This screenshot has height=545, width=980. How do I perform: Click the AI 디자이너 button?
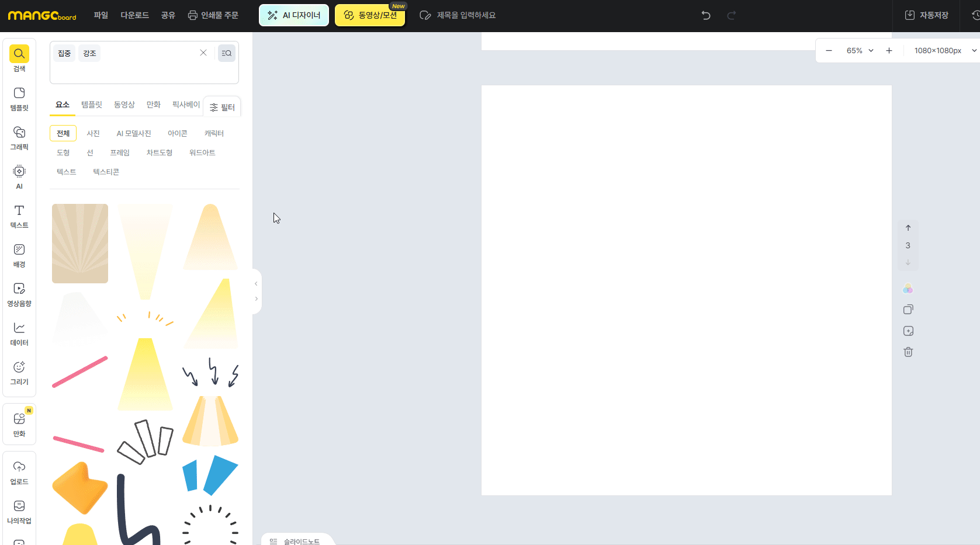[x=294, y=15]
